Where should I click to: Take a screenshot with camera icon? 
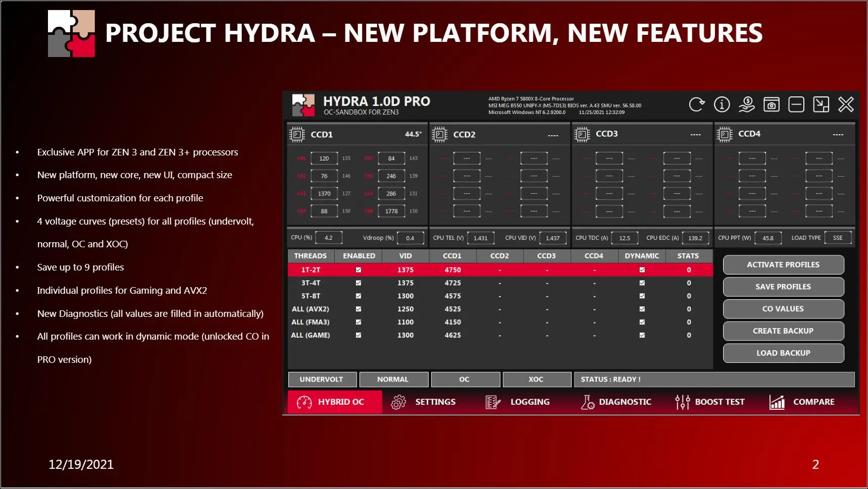[x=771, y=104]
